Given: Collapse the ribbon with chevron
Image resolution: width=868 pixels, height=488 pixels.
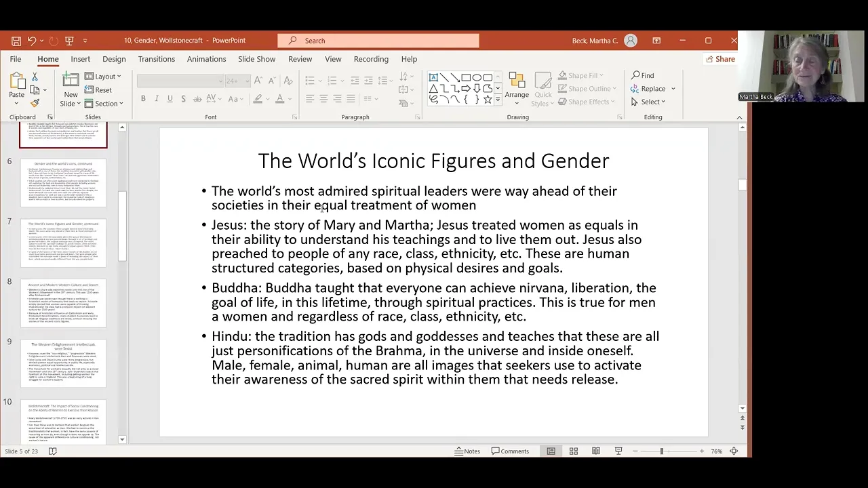Looking at the screenshot, I should point(739,118).
